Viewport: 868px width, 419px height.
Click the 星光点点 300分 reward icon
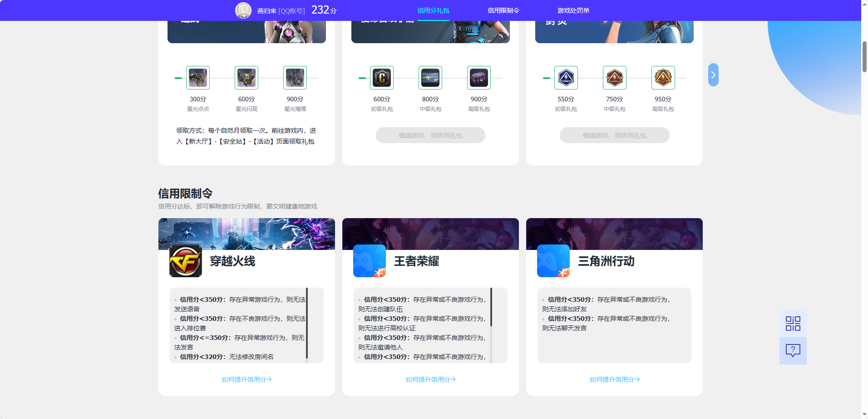(x=198, y=78)
